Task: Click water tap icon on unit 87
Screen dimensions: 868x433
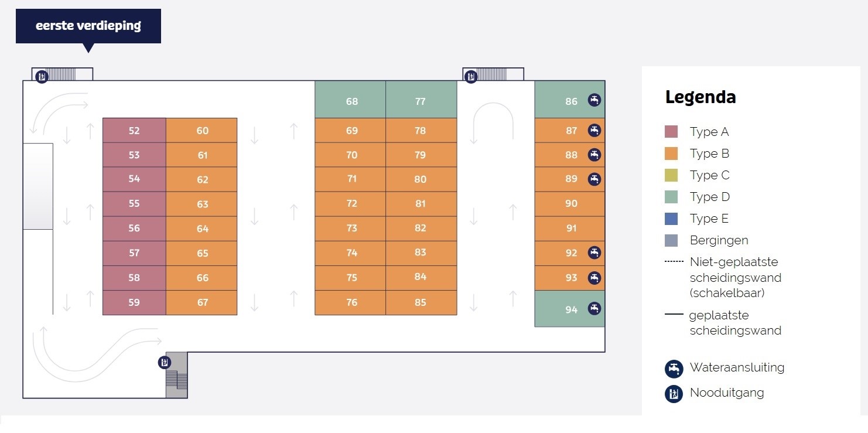Action: point(594,130)
